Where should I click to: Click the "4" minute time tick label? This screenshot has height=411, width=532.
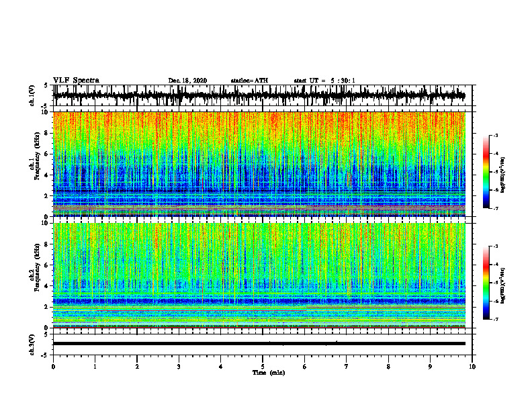point(221,367)
